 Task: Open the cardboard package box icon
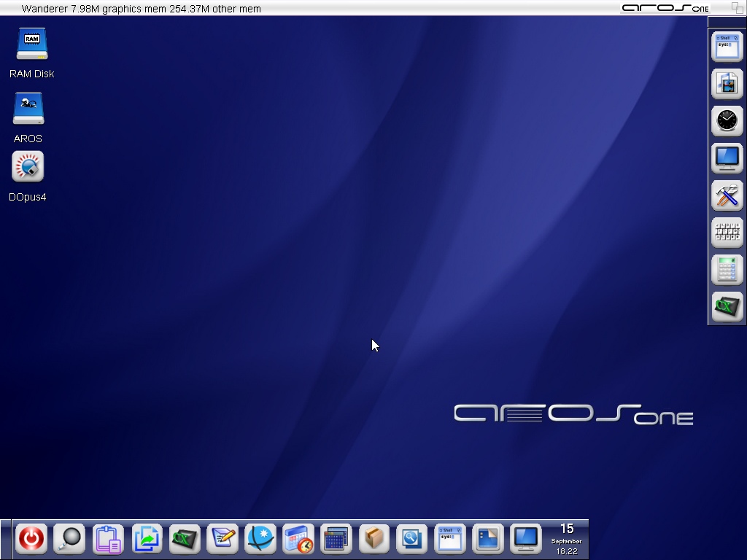[374, 540]
